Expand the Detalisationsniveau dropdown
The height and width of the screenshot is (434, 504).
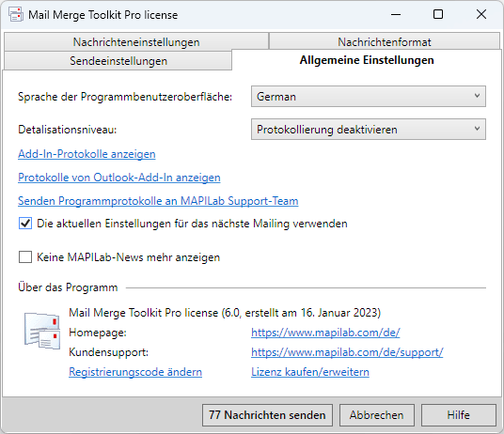[369, 130]
